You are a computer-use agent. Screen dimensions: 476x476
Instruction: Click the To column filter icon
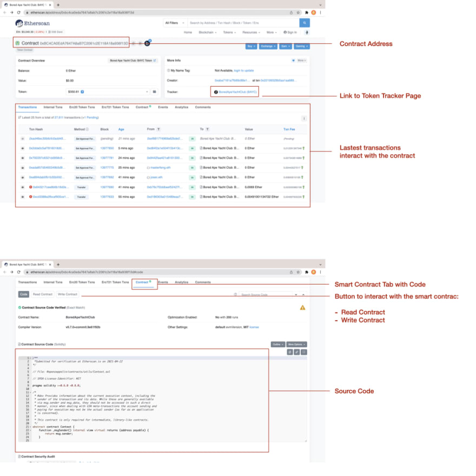(x=207, y=129)
